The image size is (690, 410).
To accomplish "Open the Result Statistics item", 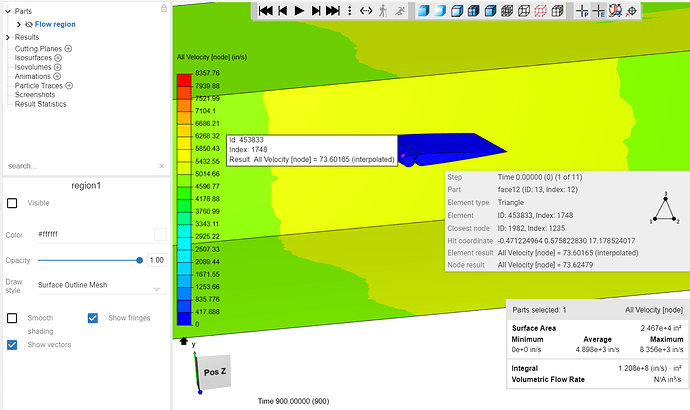I will [x=40, y=104].
